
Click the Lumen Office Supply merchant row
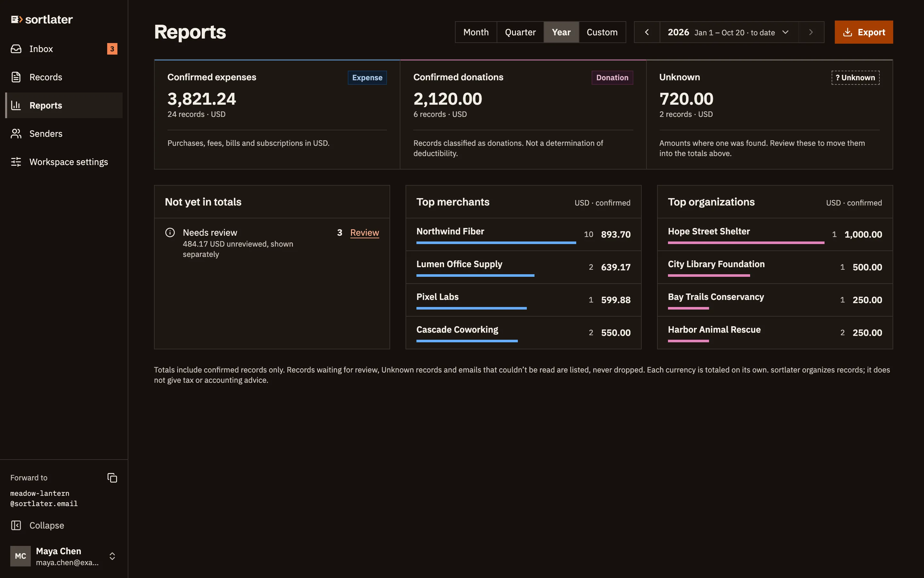[x=524, y=267]
